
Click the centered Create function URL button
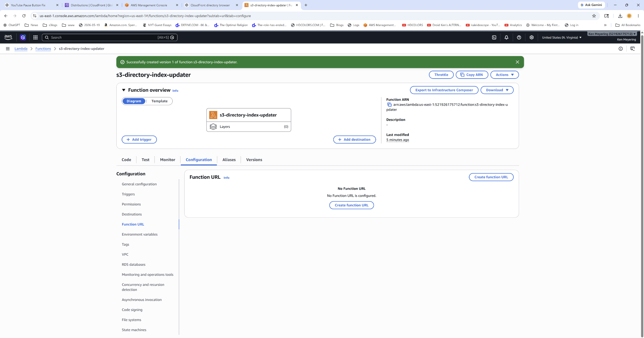[352, 205]
